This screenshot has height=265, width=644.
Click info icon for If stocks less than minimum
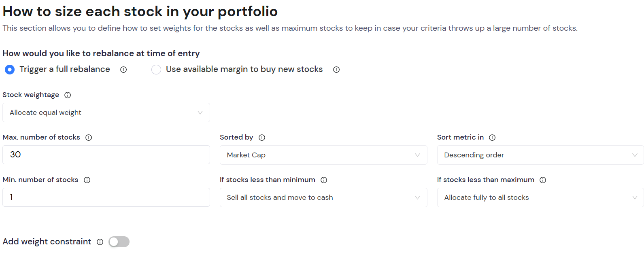324,180
